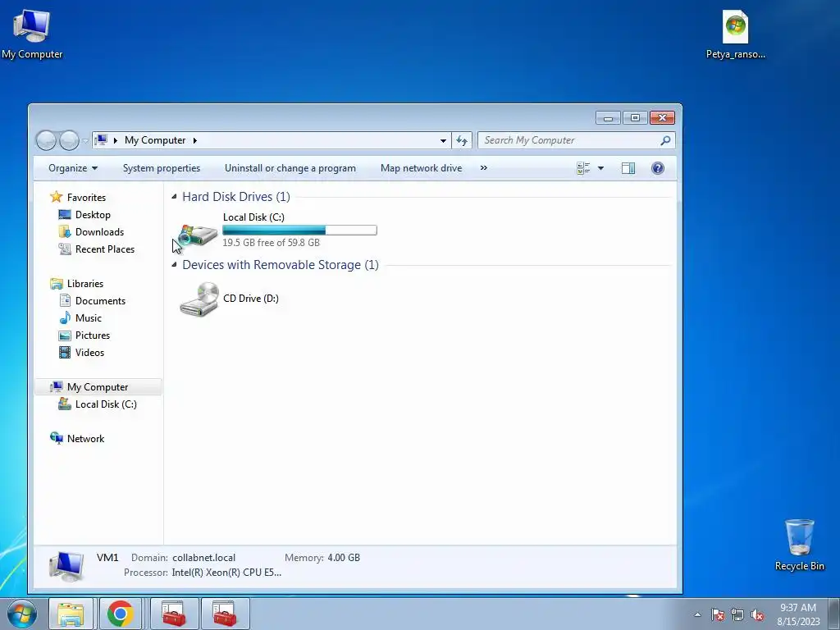
Task: Select Libraries in navigation pane
Action: point(85,284)
